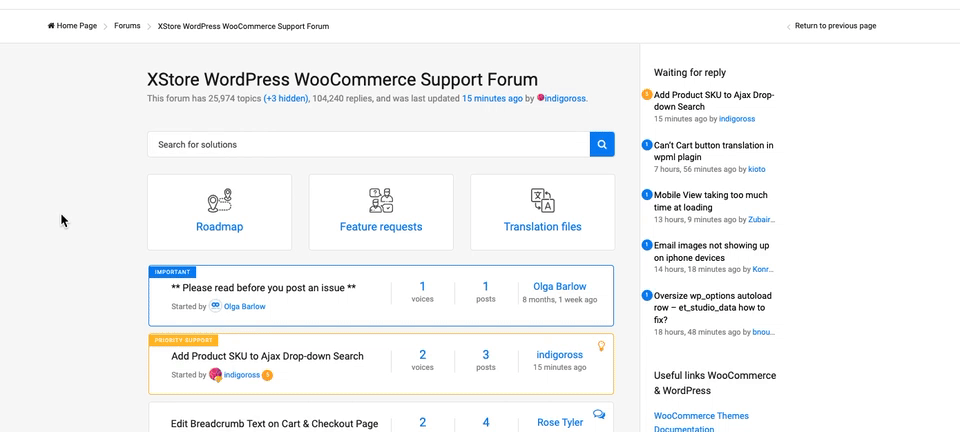Viewport: 960px width, 432px height.
Task: Click lightbulb icon on Add Product SKU topic
Action: (601, 346)
